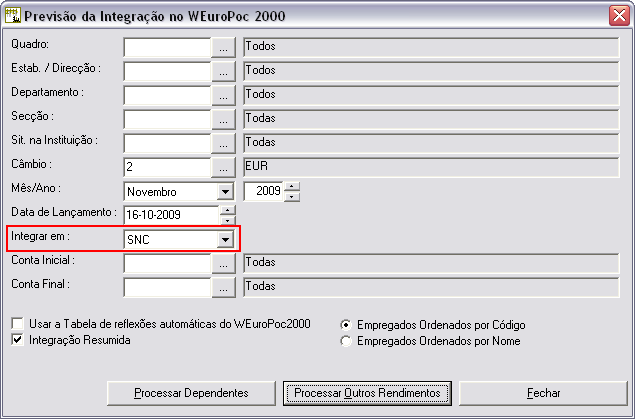Screen dimensions: 635x419
Task: Click the Processar Outros Rendimentos button
Action: coord(367,393)
